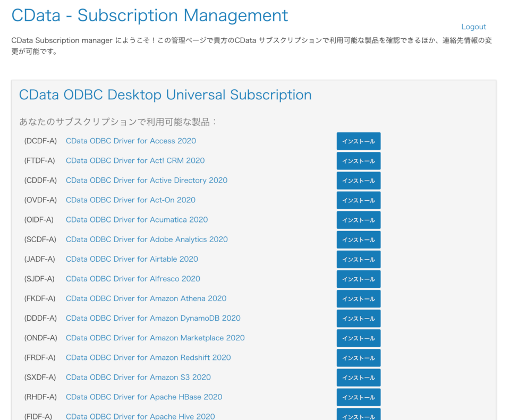Open the Amazon Marketplace 2020 driver link
The height and width of the screenshot is (420, 510).
click(155, 338)
